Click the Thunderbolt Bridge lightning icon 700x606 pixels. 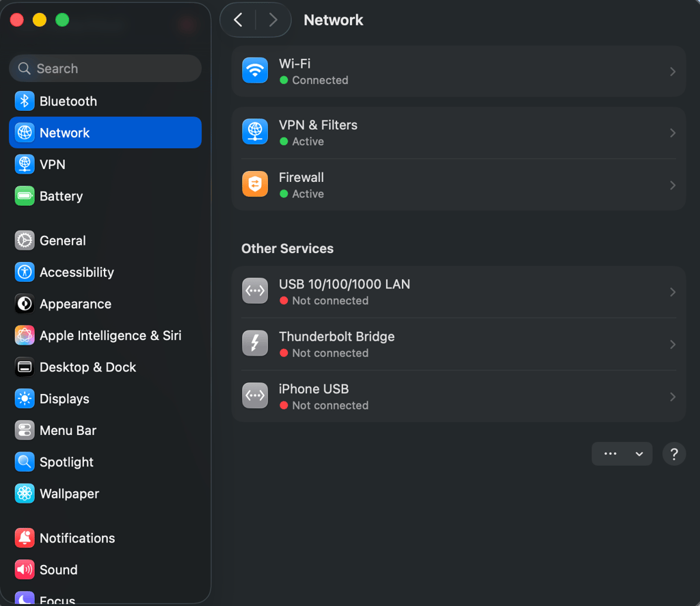255,343
